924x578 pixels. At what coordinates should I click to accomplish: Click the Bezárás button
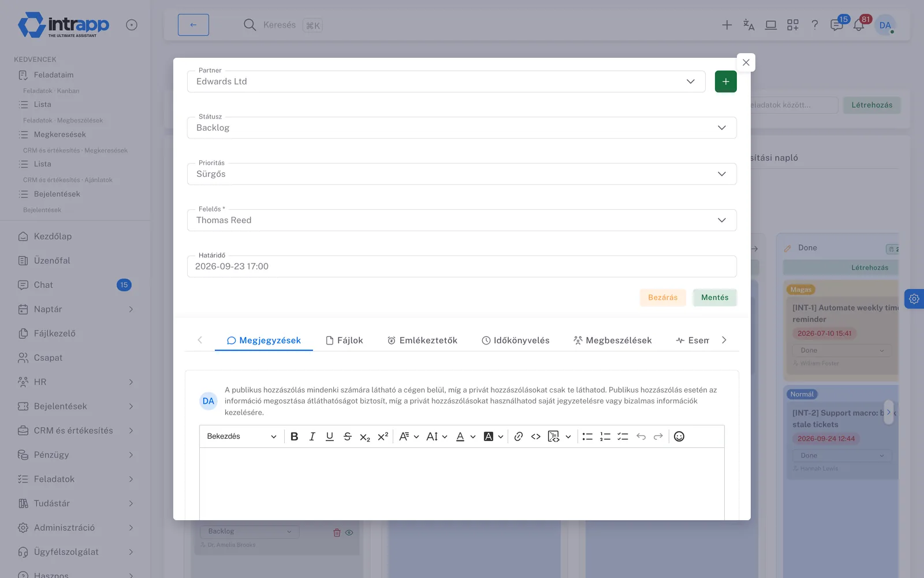pos(663,298)
